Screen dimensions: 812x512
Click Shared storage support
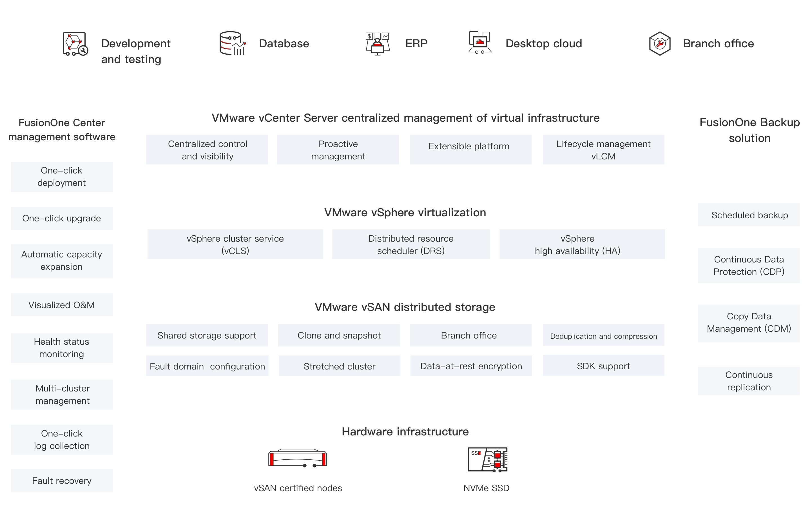[x=207, y=335]
